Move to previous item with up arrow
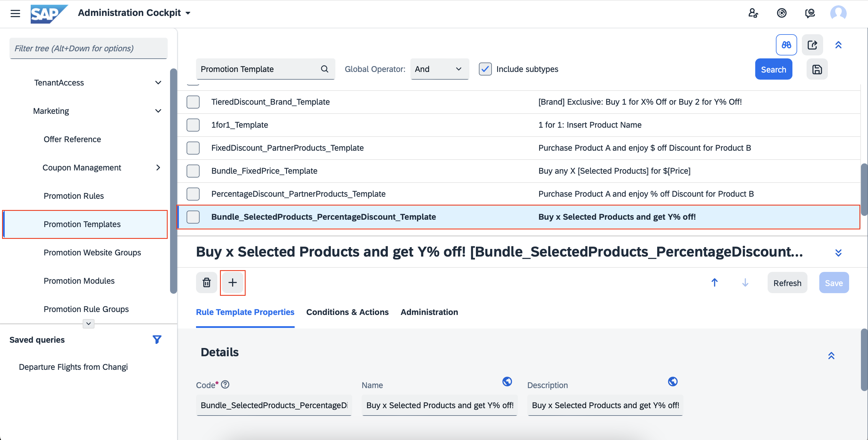Screen dimensions: 868x440 pos(714,283)
